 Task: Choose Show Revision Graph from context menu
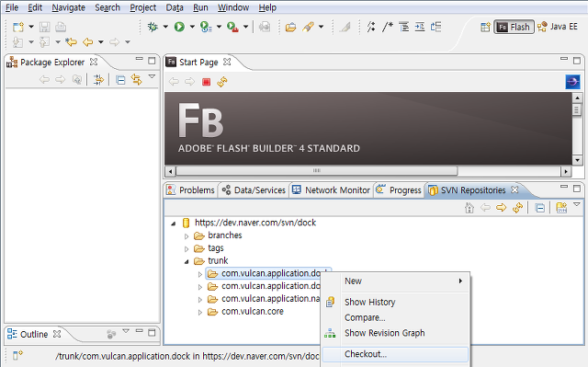point(396,333)
